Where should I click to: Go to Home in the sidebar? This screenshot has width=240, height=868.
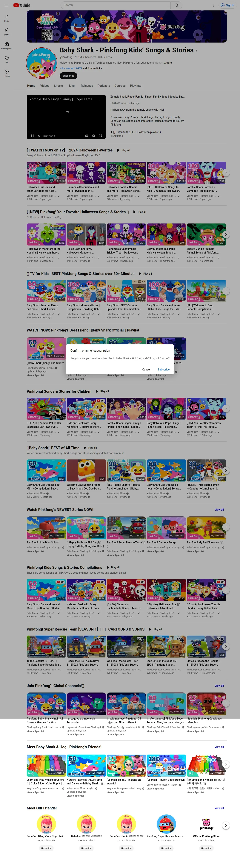[x=7, y=18]
